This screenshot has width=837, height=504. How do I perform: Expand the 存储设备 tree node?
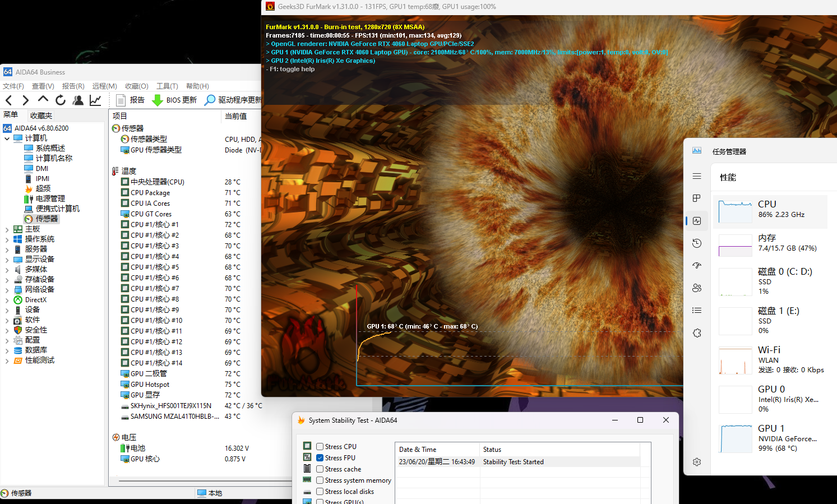[x=7, y=280]
